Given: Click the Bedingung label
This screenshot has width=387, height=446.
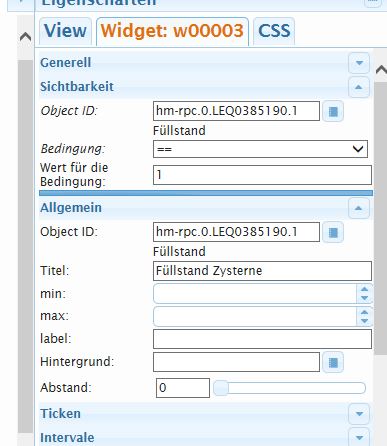Looking at the screenshot, I should click(73, 149).
